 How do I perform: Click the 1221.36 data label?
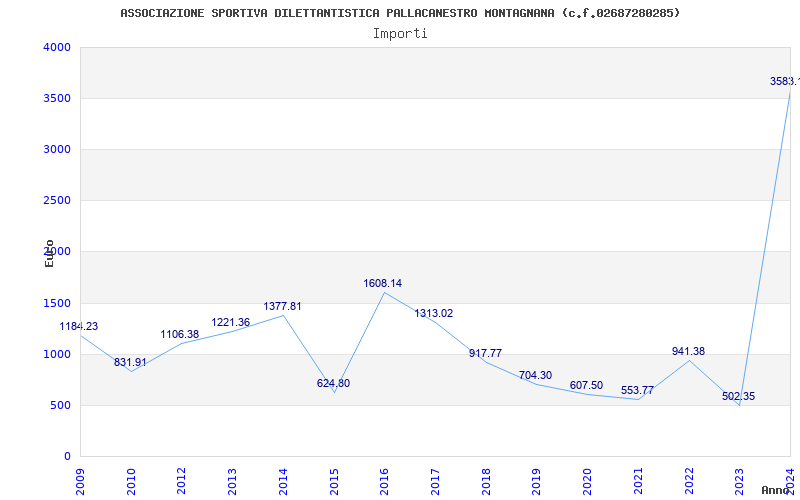(x=231, y=322)
